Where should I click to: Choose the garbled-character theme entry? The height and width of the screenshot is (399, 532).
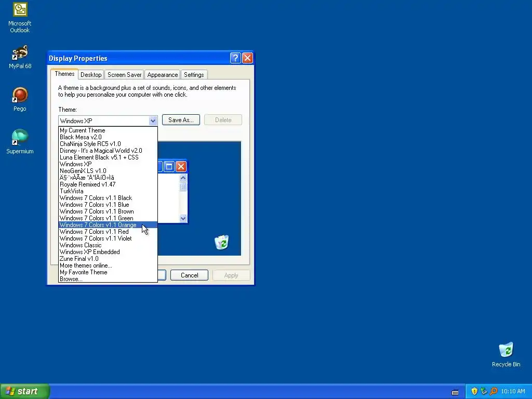[108, 178]
